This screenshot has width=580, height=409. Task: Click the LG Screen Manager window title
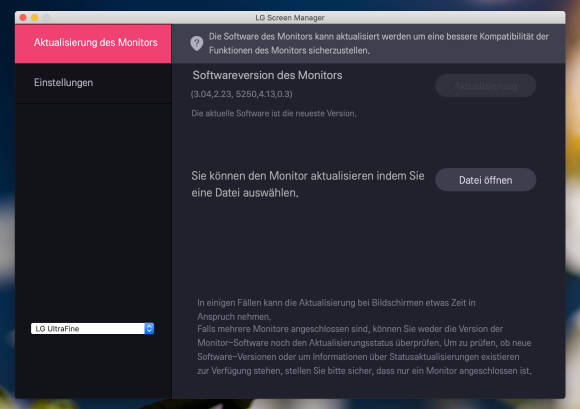290,17
